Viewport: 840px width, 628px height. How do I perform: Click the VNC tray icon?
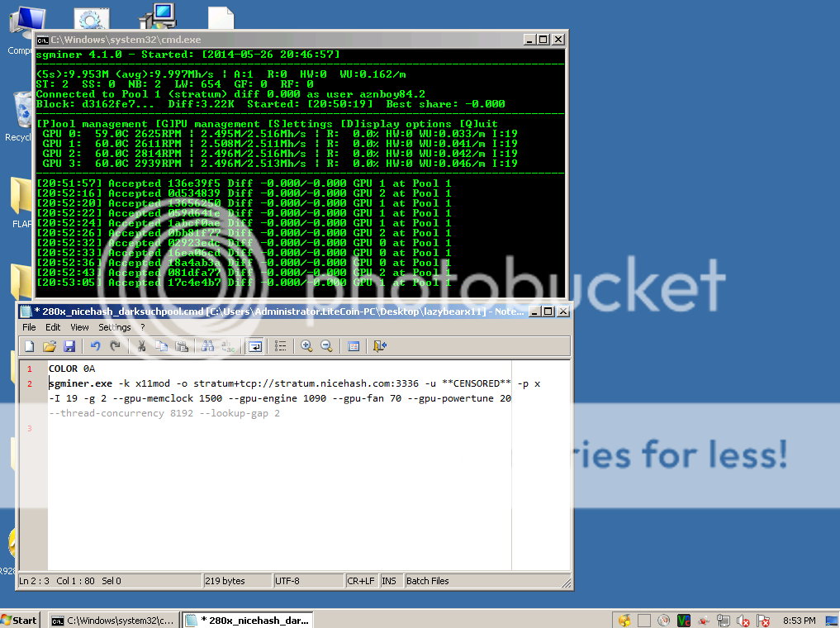684,621
